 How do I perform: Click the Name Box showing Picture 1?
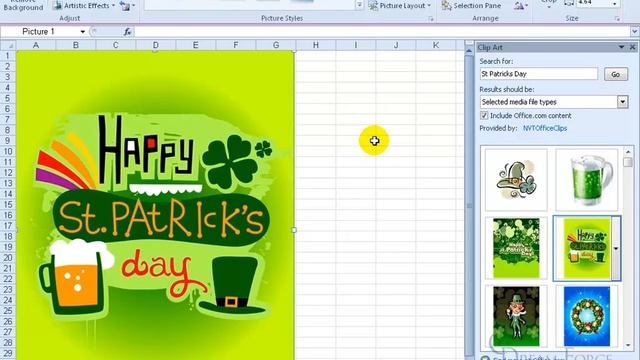click(x=39, y=31)
